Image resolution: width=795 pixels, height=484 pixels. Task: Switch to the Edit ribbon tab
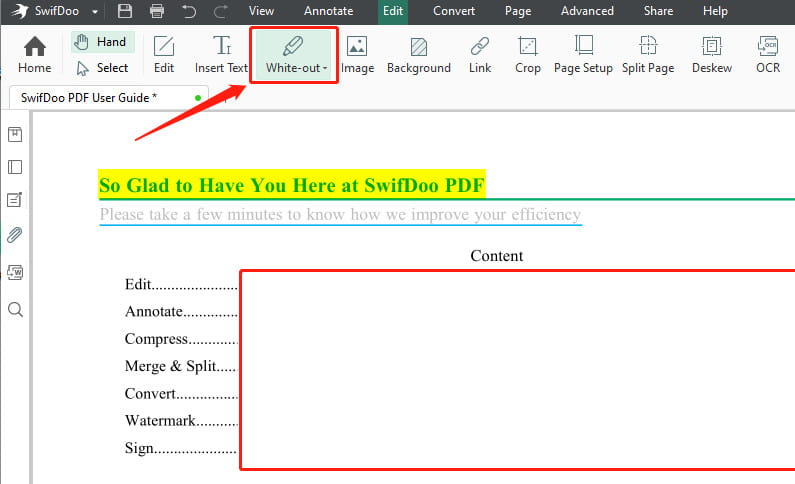click(x=393, y=11)
